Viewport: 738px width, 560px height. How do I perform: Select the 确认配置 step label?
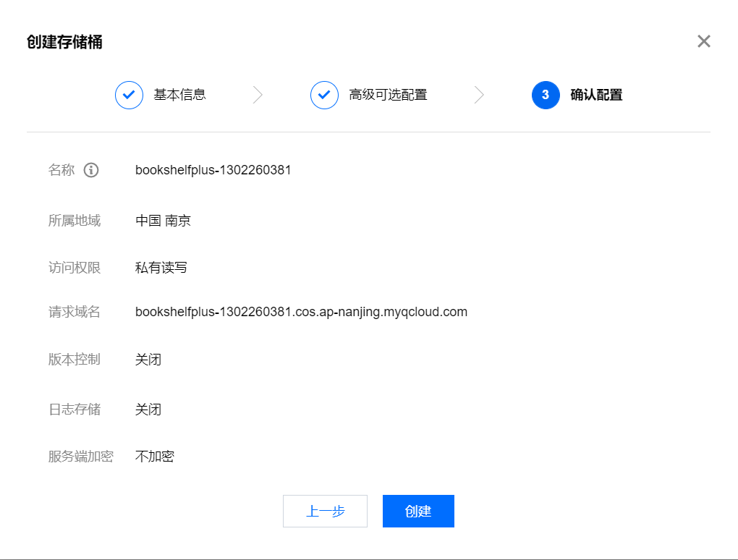(596, 95)
